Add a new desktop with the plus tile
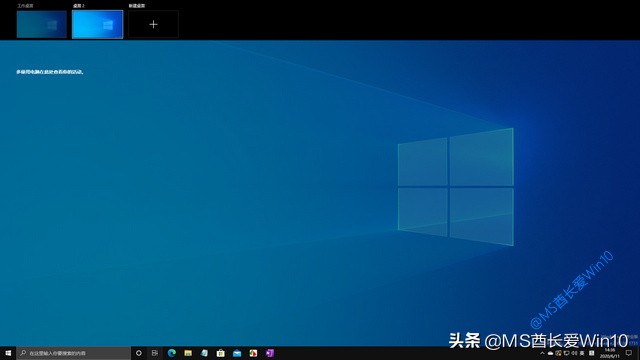The width and height of the screenshot is (640, 360). pyautogui.click(x=153, y=24)
